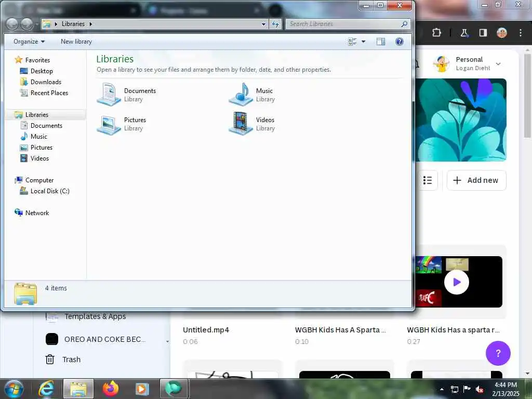Click the search magnifier icon
The width and height of the screenshot is (532, 399).
[x=404, y=24]
